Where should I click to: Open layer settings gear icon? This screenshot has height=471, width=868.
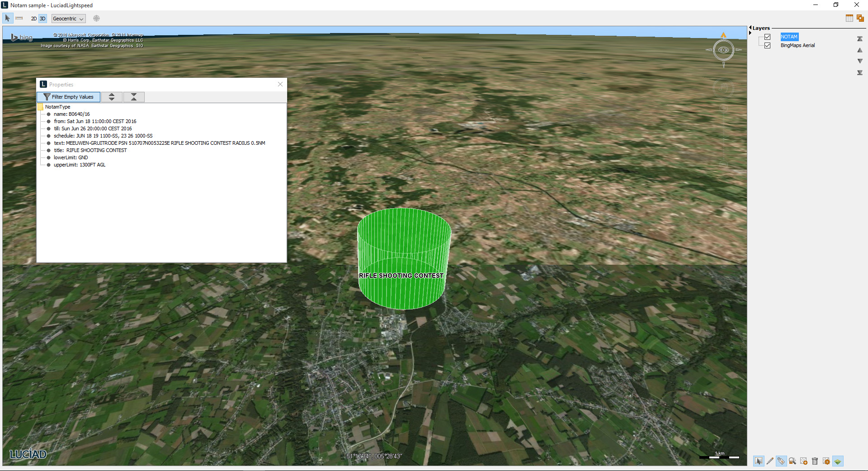826,461
